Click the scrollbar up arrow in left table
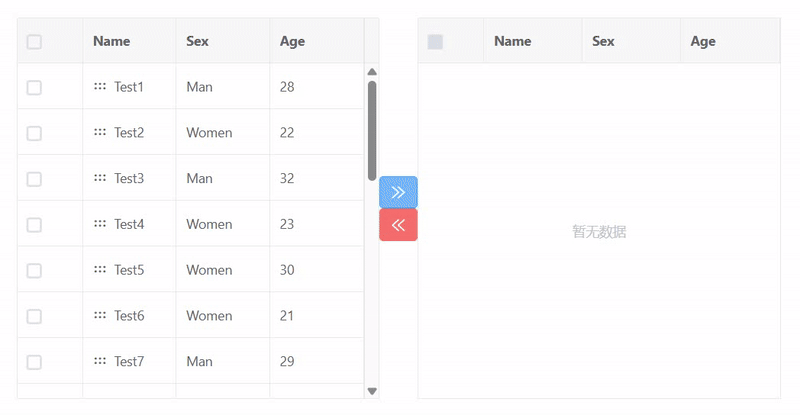 [372, 72]
